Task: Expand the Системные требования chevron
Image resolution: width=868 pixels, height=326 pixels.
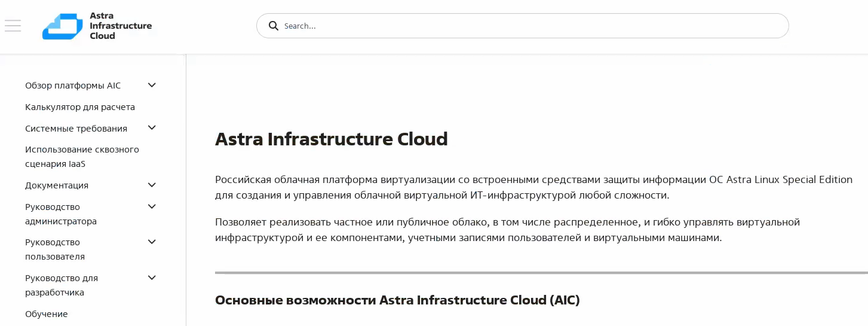Action: point(152,127)
